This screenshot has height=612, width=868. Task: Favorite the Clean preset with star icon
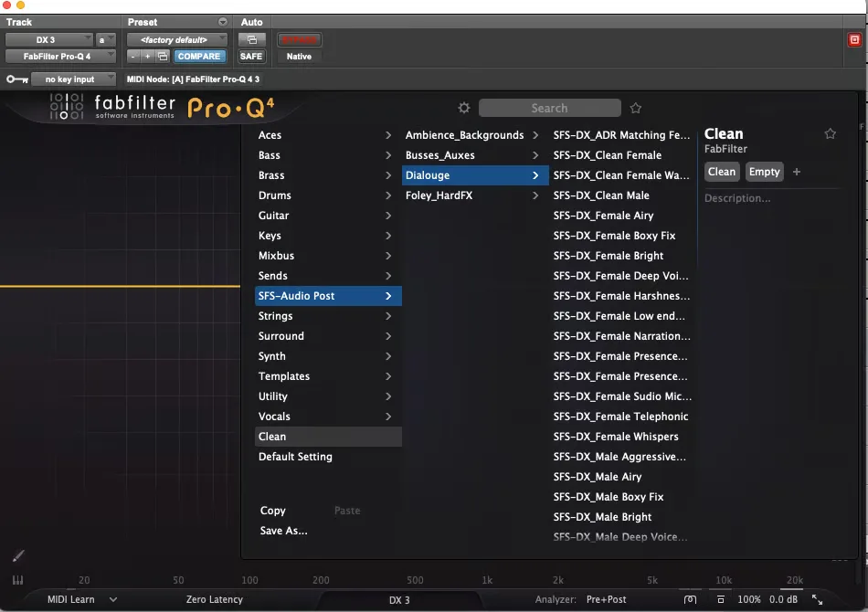click(x=830, y=133)
